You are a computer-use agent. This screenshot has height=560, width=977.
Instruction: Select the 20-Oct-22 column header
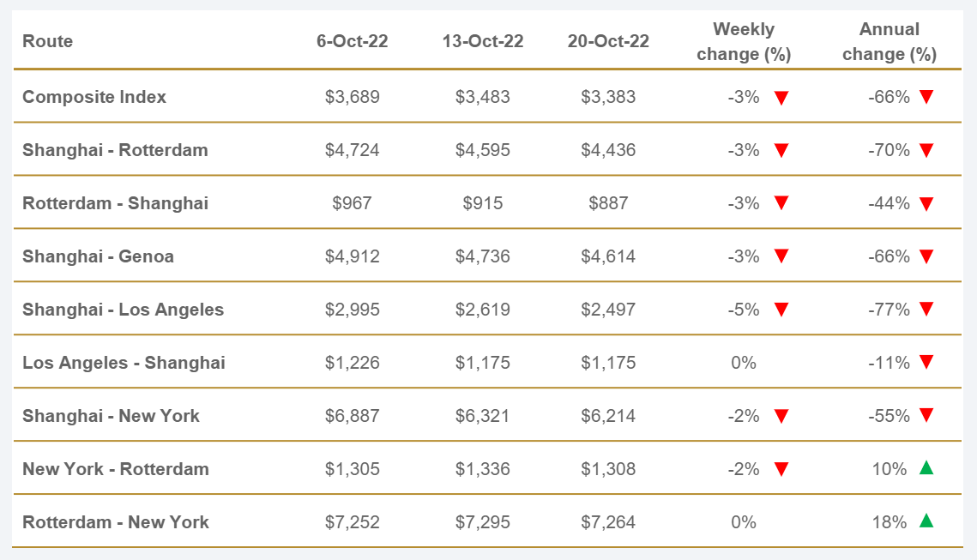pyautogui.click(x=608, y=41)
